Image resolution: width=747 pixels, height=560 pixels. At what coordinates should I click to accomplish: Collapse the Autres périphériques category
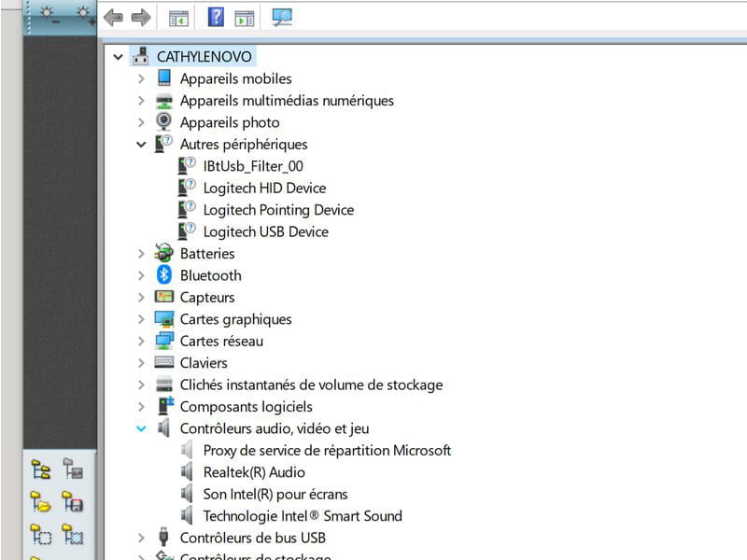coord(141,145)
